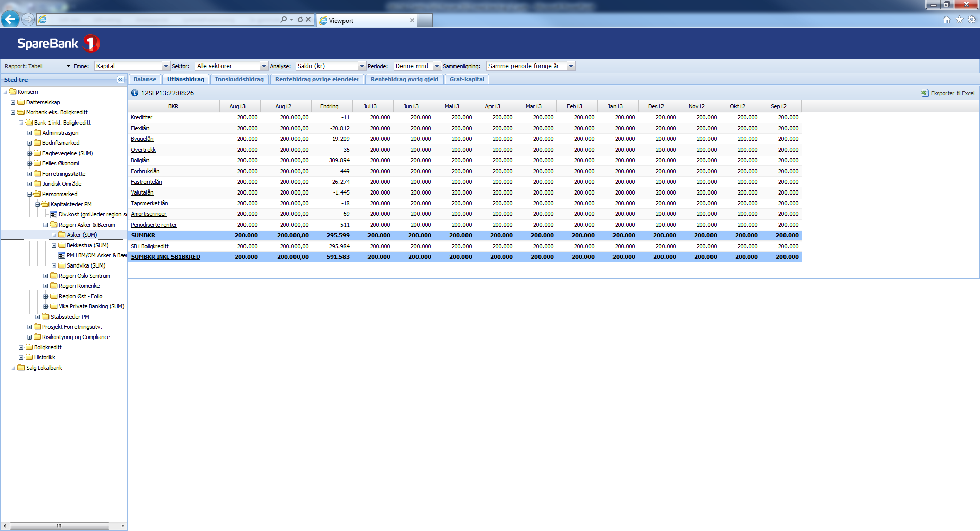Click the stop loading X icon
980x531 pixels.
(308, 19)
